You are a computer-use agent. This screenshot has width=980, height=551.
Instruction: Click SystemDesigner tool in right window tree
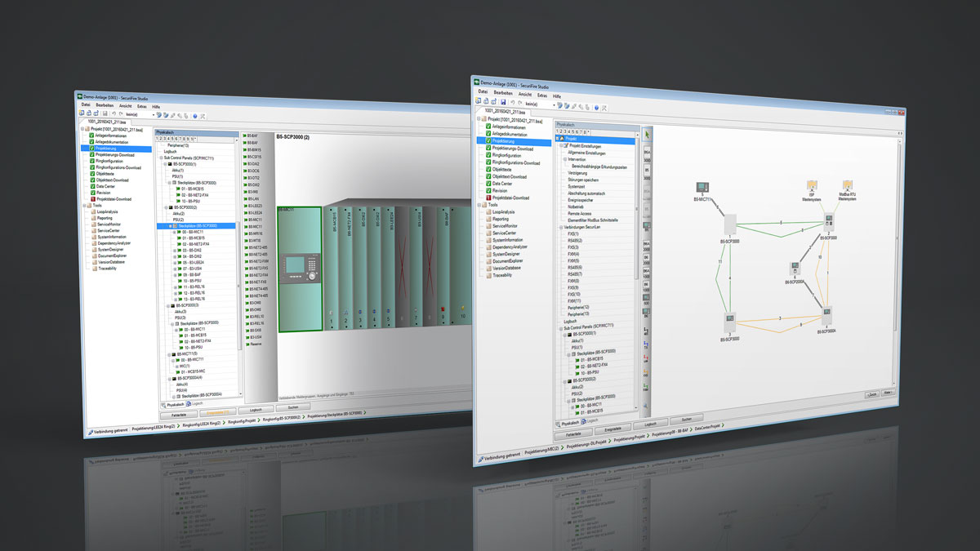point(507,254)
